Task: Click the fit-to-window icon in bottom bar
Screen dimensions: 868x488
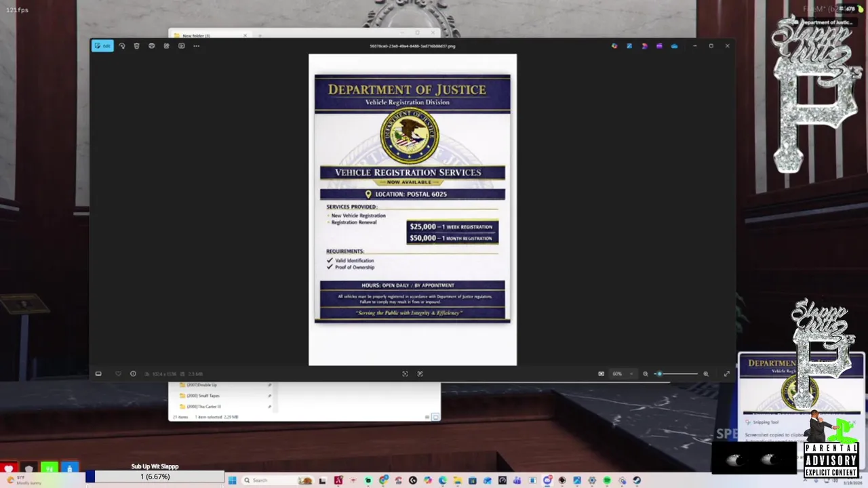Action: [406, 373]
